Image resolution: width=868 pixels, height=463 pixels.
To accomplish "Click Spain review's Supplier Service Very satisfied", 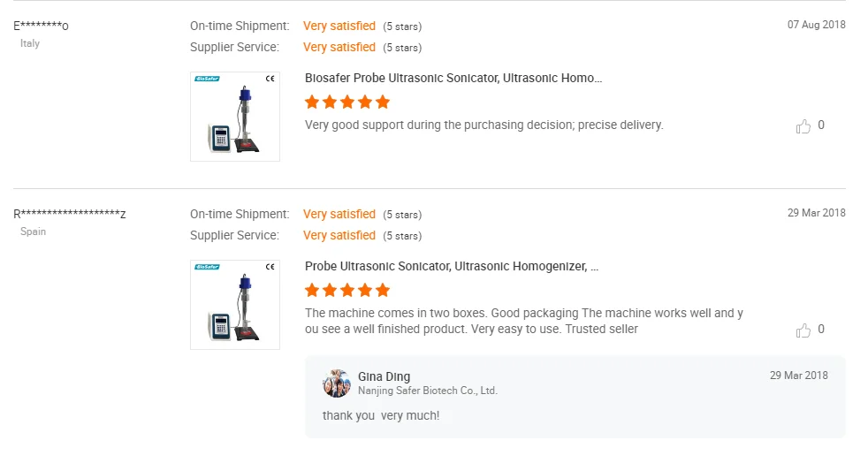I will pyautogui.click(x=339, y=235).
